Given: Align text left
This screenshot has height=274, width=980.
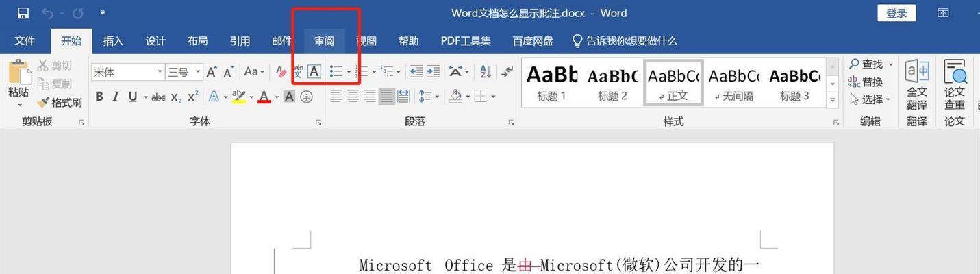Looking at the screenshot, I should tap(336, 97).
